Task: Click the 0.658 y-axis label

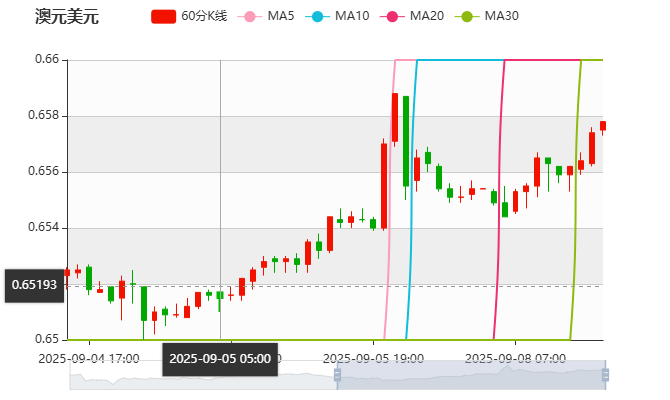Action: pos(44,115)
